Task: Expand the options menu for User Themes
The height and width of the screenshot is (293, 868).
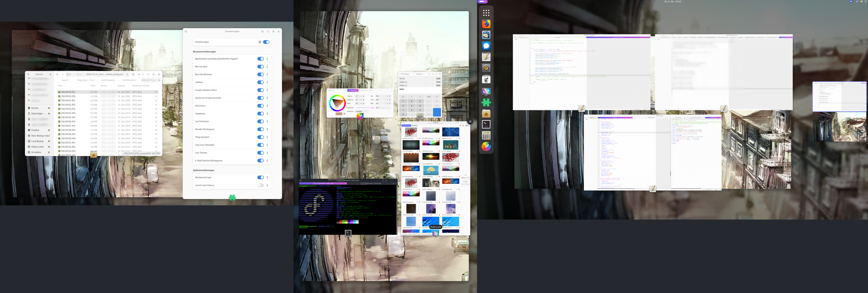Action: [267, 153]
